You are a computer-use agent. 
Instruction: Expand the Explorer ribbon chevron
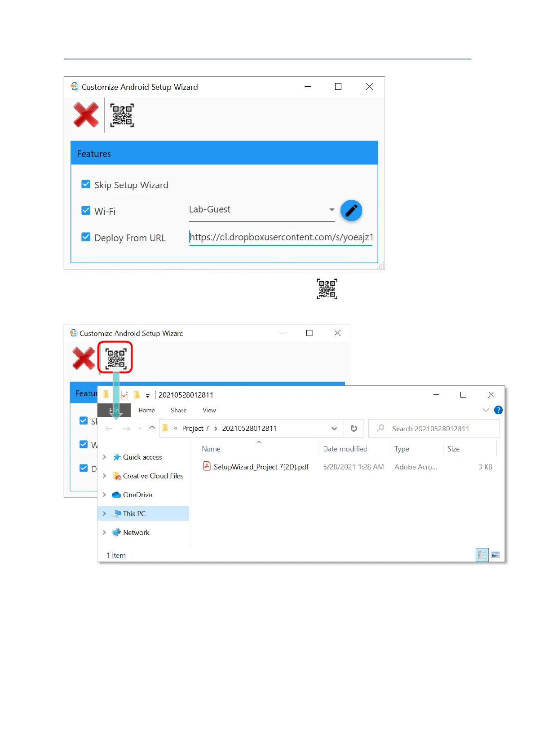pos(486,410)
